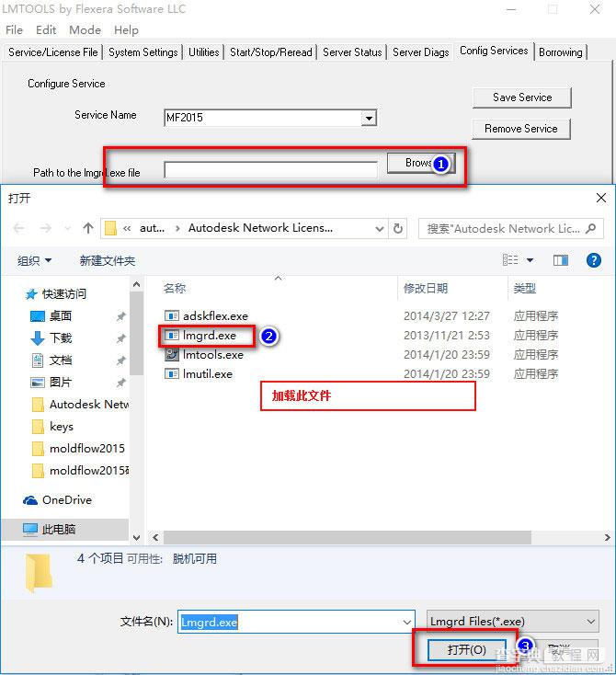
Task: Go up one folder level
Action: click(x=88, y=228)
